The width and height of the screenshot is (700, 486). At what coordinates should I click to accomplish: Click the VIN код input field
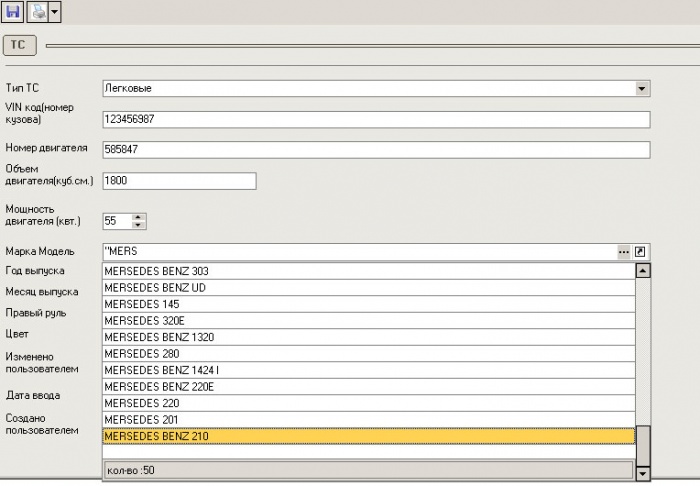coord(375,119)
